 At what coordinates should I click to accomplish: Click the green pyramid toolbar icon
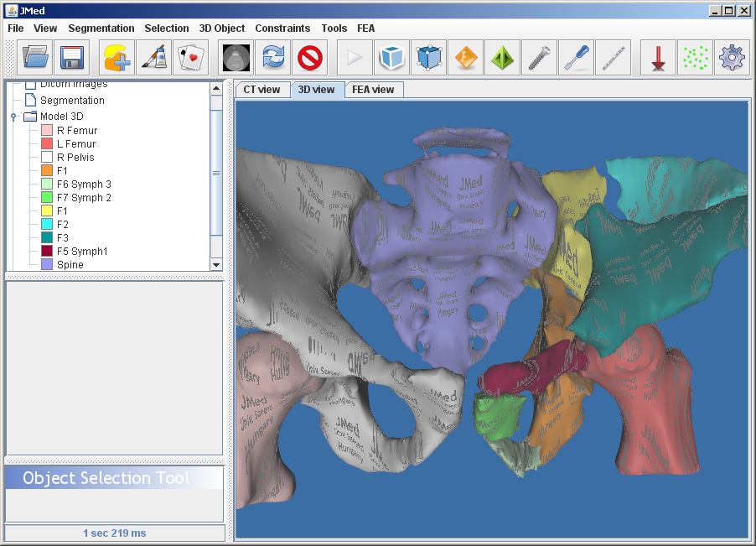(502, 58)
